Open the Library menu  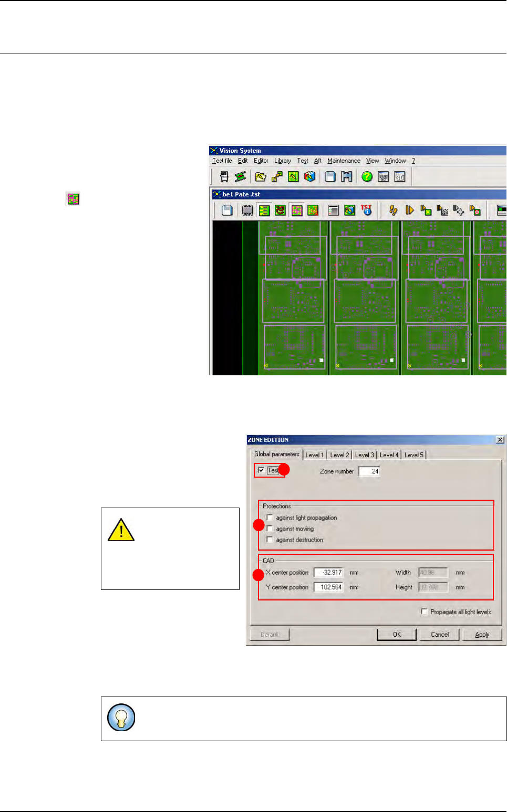coord(283,161)
